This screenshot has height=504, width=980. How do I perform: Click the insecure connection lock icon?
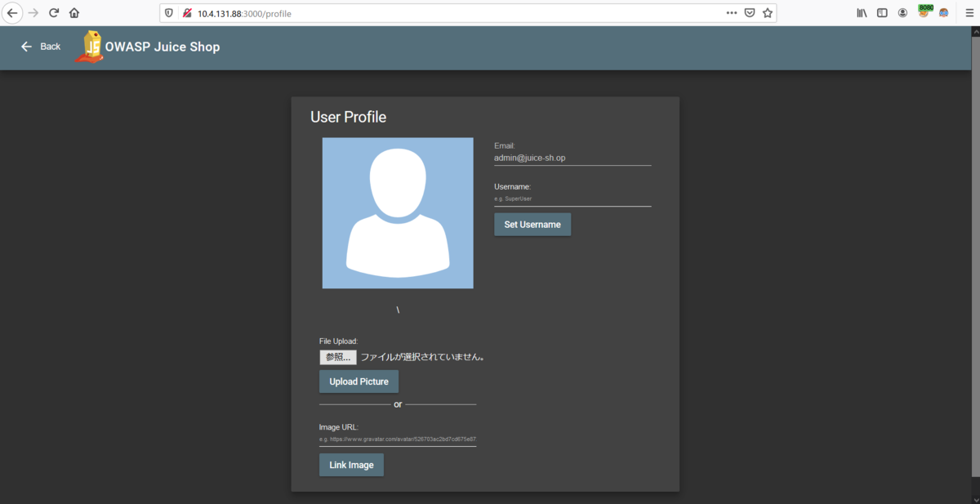tap(187, 13)
